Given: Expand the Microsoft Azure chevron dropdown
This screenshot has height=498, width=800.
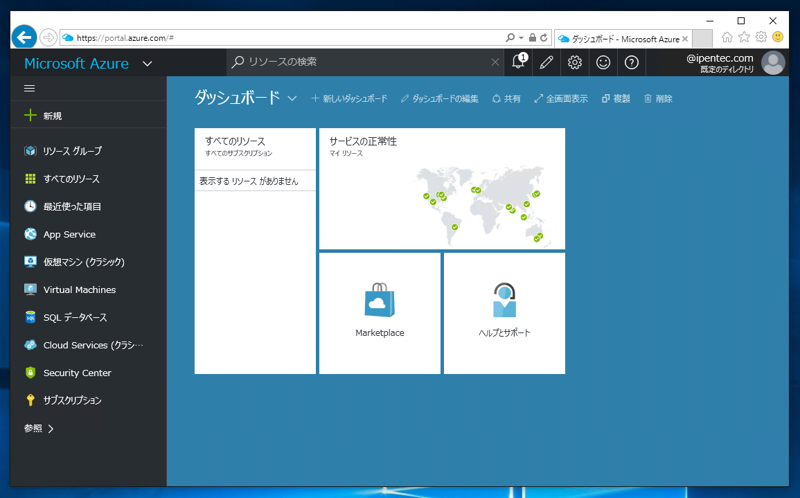Looking at the screenshot, I should pyautogui.click(x=147, y=64).
